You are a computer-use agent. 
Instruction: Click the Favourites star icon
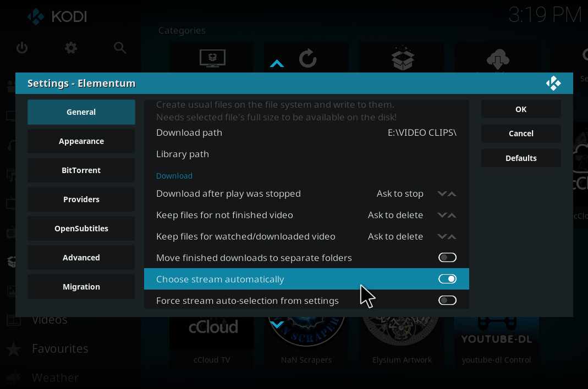pos(14,349)
